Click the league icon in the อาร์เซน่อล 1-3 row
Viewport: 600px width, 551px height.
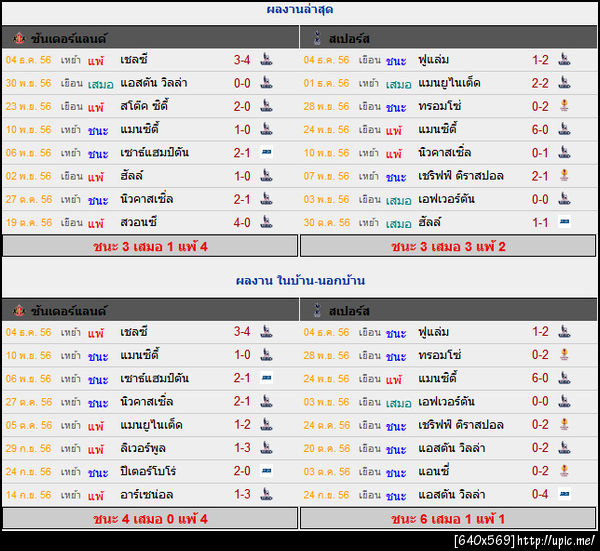(x=266, y=494)
